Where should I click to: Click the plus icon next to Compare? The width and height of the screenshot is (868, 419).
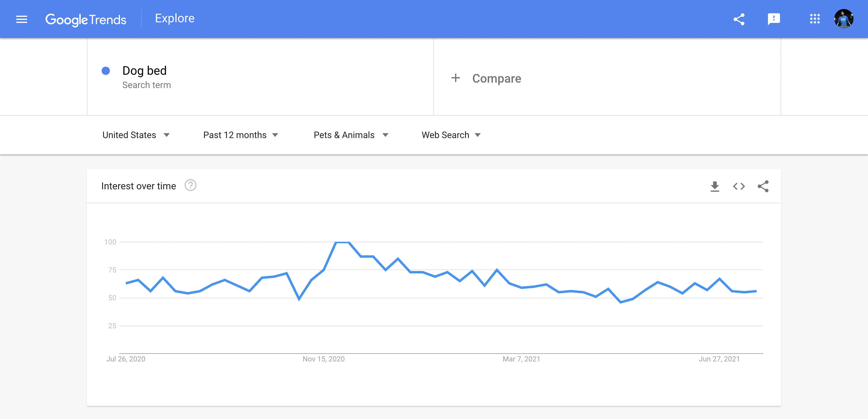click(456, 78)
